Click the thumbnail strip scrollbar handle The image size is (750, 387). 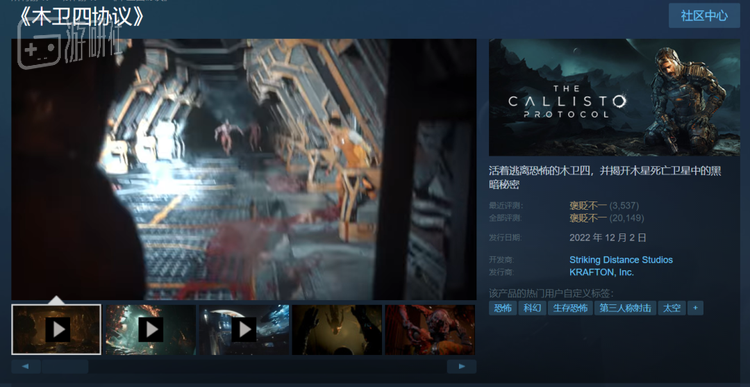click(x=65, y=366)
